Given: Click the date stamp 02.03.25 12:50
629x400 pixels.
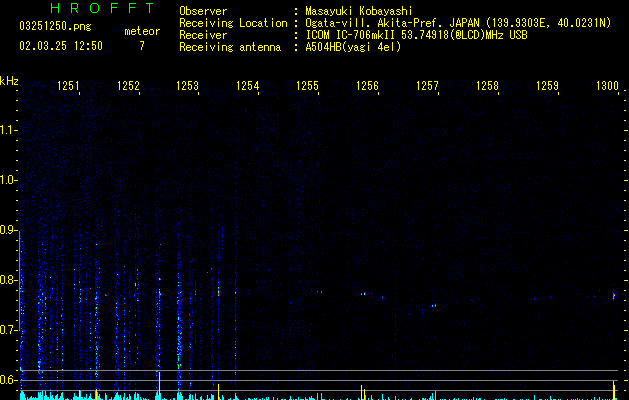Looking at the screenshot, I should click(x=61, y=46).
